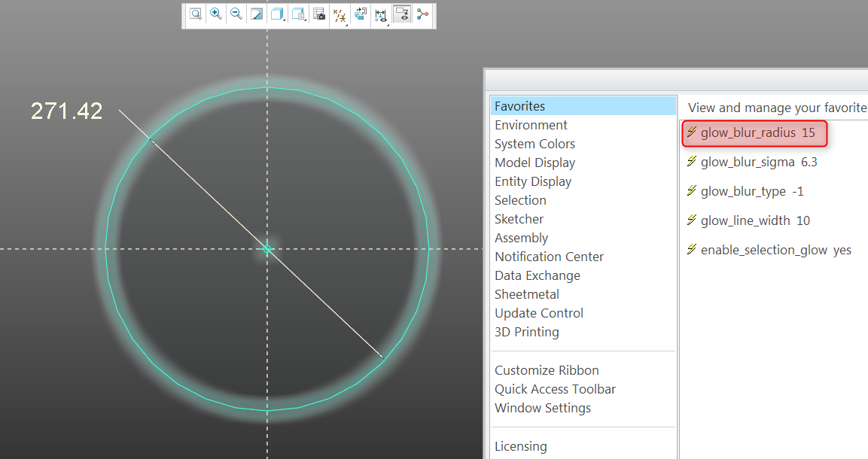
Task: Select the circle center point in the sketch
Action: pos(267,249)
